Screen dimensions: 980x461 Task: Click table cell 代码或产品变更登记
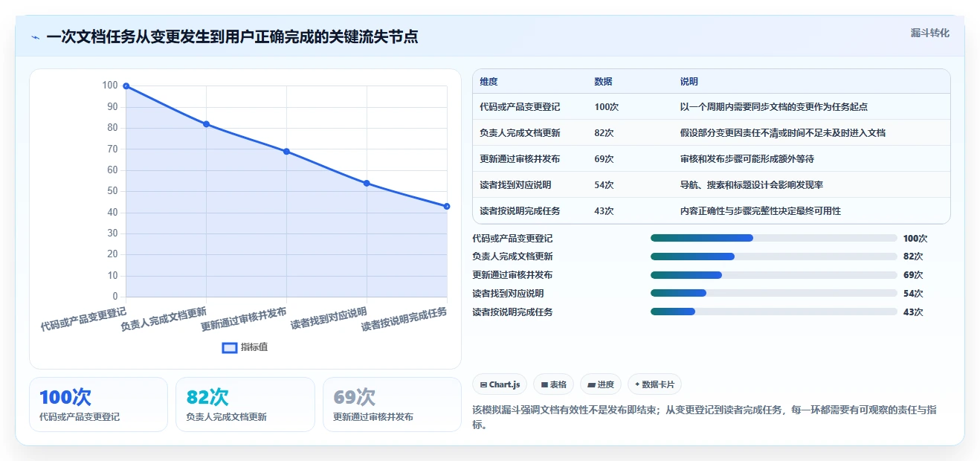point(520,107)
